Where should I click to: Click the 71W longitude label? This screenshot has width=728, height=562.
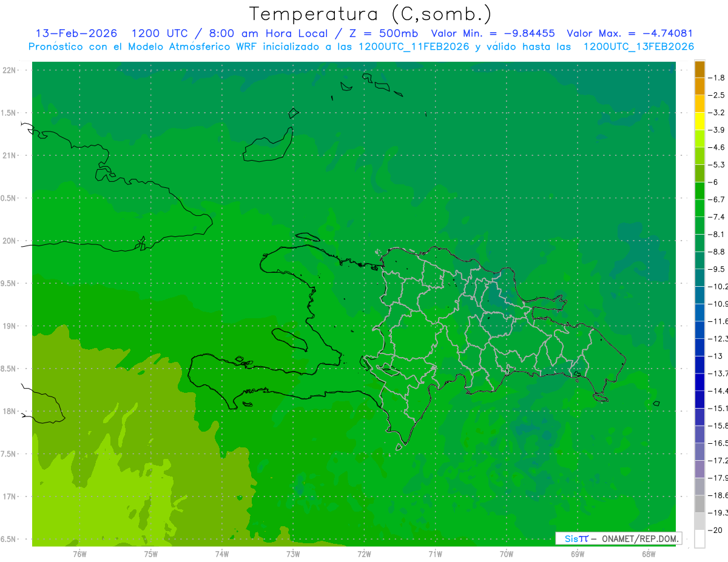pos(435,554)
